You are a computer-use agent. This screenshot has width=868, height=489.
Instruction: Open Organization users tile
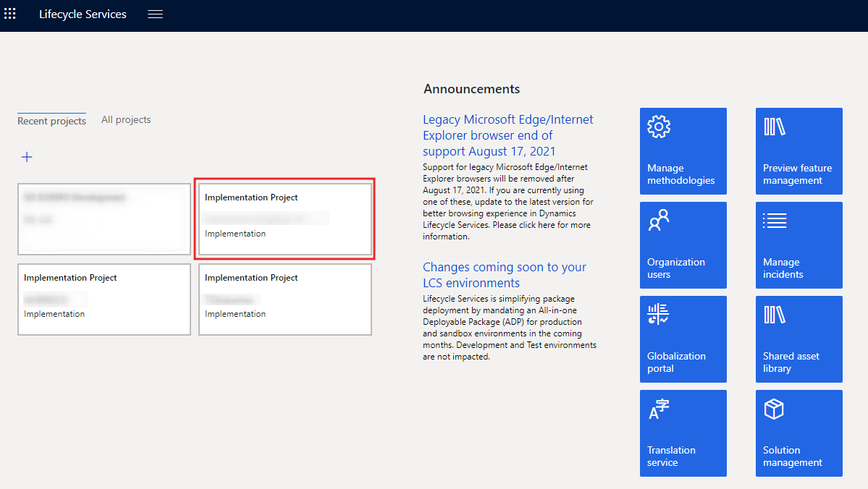coord(683,245)
